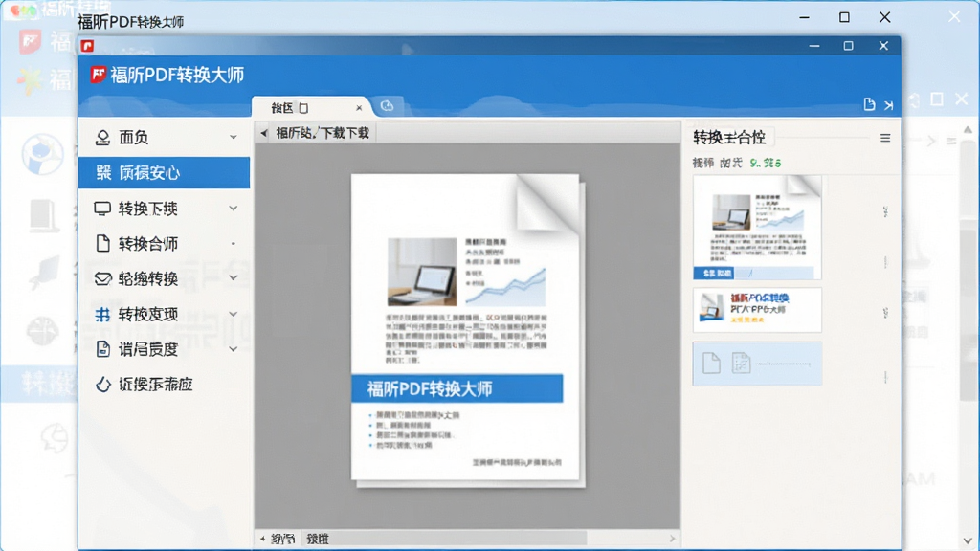Expand the chevron on the monitor-icon row

coord(234,208)
